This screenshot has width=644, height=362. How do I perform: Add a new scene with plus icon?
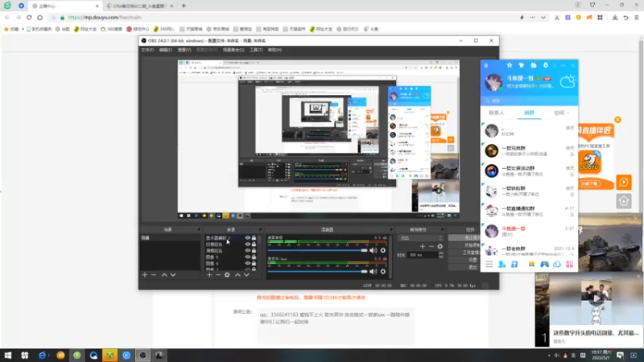point(145,274)
